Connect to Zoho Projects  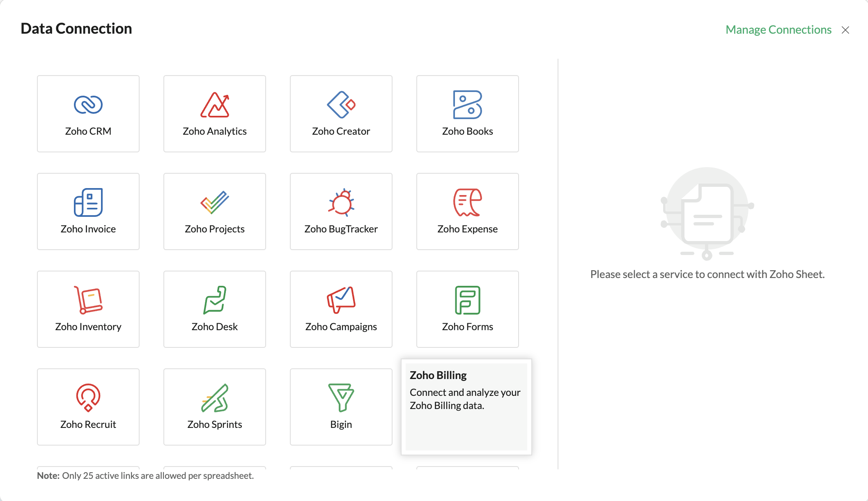click(x=214, y=211)
